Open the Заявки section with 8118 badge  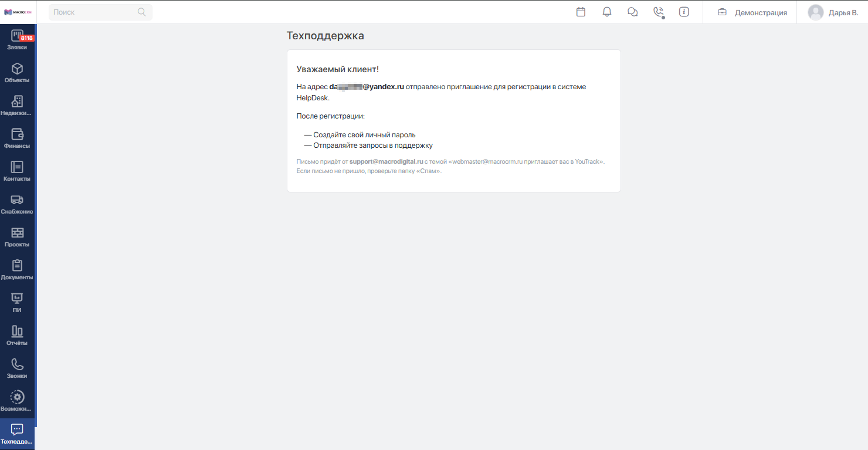click(17, 40)
